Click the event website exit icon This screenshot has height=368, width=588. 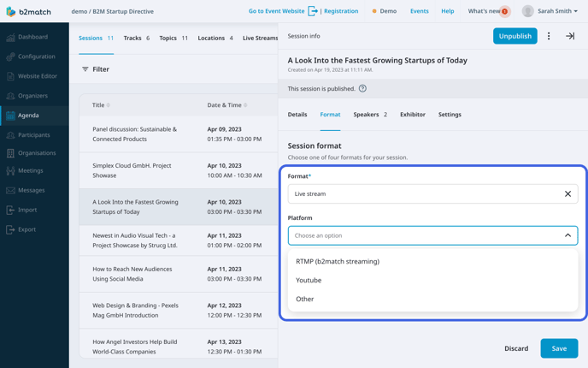313,11
